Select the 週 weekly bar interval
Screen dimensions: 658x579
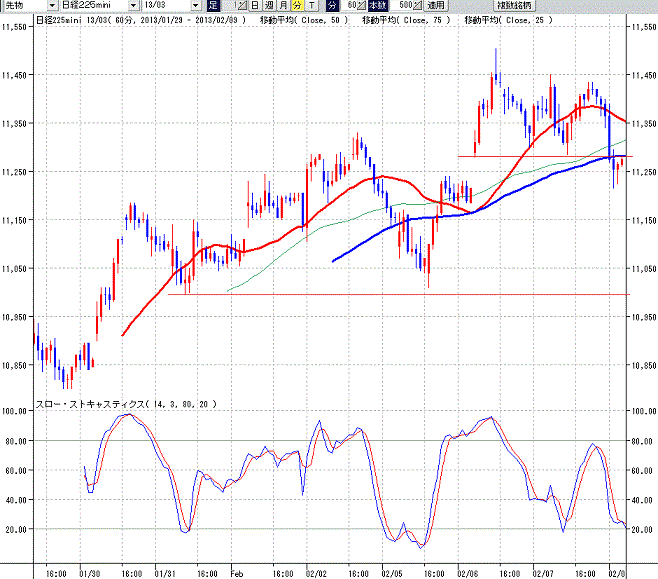[269, 5]
